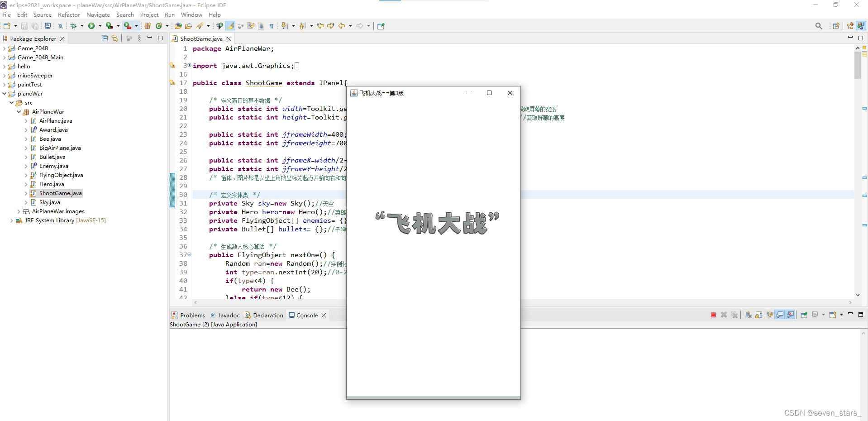
Task: Open the Open Console dropdown arrow
Action: click(x=841, y=315)
